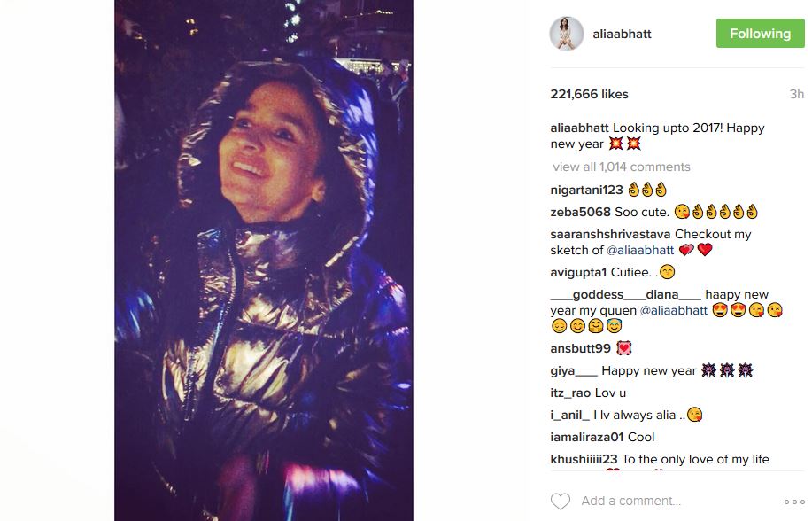View the 221,666 likes list

(x=590, y=94)
